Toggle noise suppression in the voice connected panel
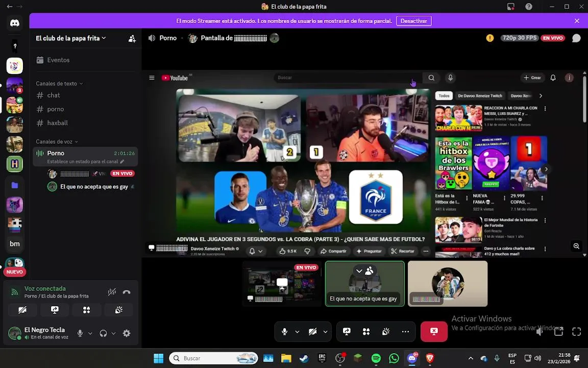Screen dimensions: 588x368 112,292
